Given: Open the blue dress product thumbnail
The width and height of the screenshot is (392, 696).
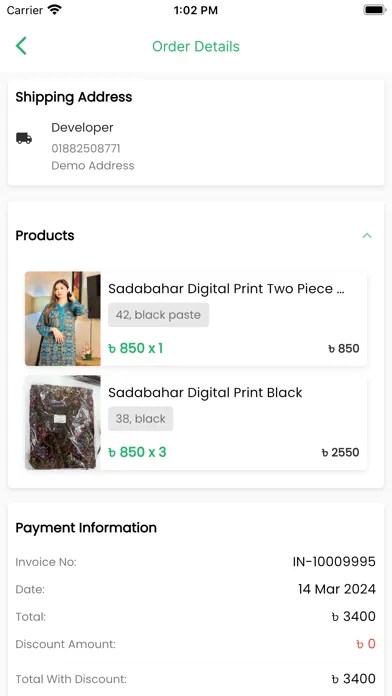Looking at the screenshot, I should pos(63,319).
